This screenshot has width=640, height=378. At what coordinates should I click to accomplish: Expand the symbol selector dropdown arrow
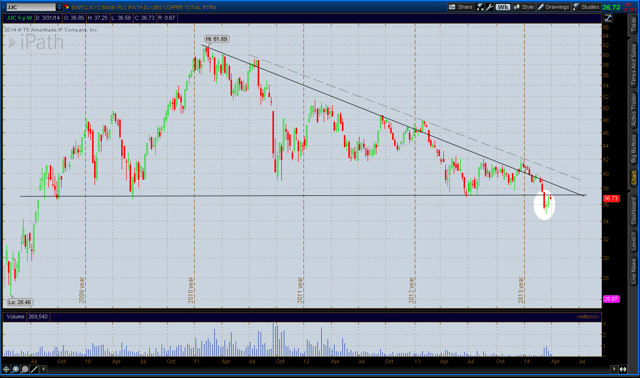click(60, 7)
